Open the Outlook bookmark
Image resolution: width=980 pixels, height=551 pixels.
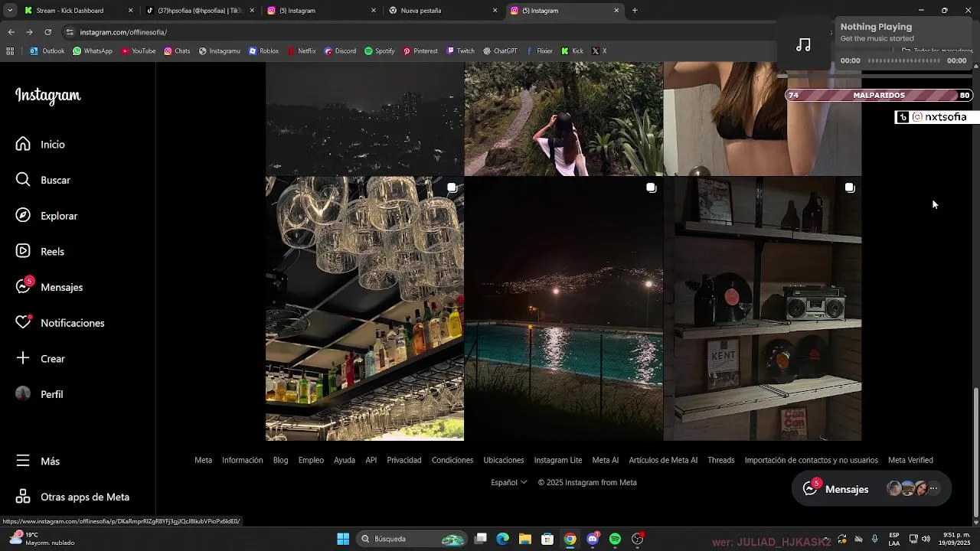47,51
